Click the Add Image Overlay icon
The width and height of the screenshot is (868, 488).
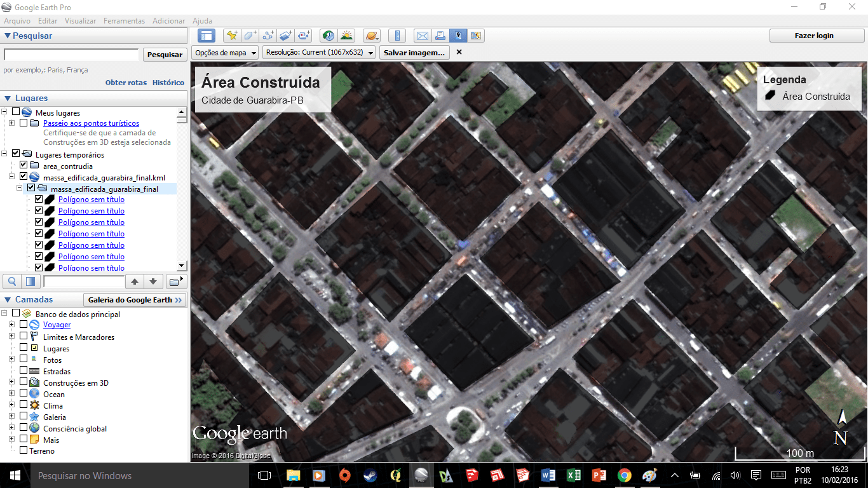coord(286,36)
